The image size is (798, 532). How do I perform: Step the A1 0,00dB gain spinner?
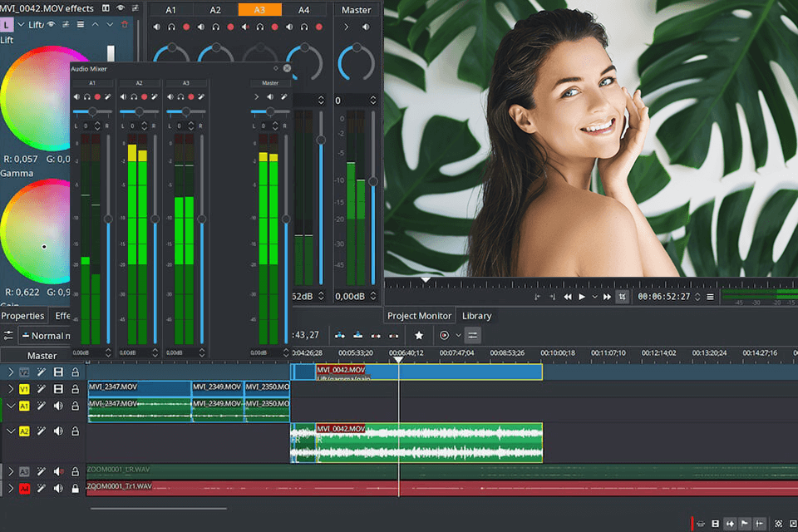pos(108,352)
